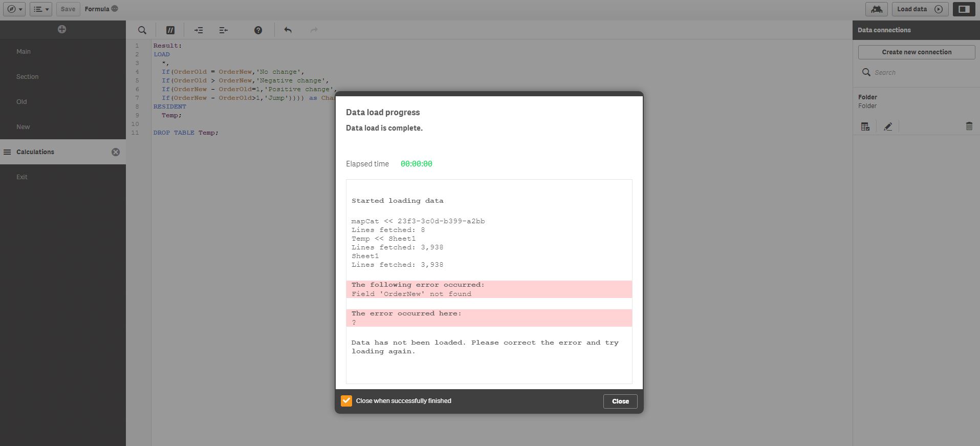Undo the last edit
Image resolution: width=980 pixels, height=446 pixels.
coord(288,30)
